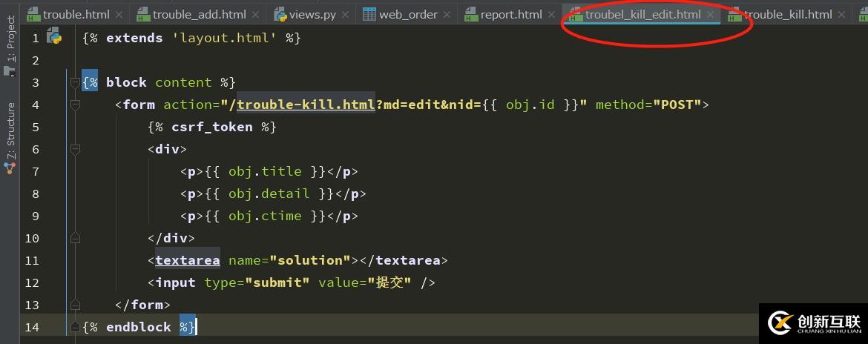Click the gutter template icon on line 1

click(x=53, y=37)
